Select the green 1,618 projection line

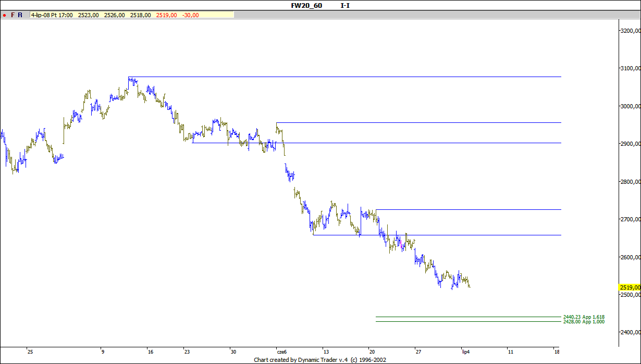pyautogui.click(x=469, y=317)
